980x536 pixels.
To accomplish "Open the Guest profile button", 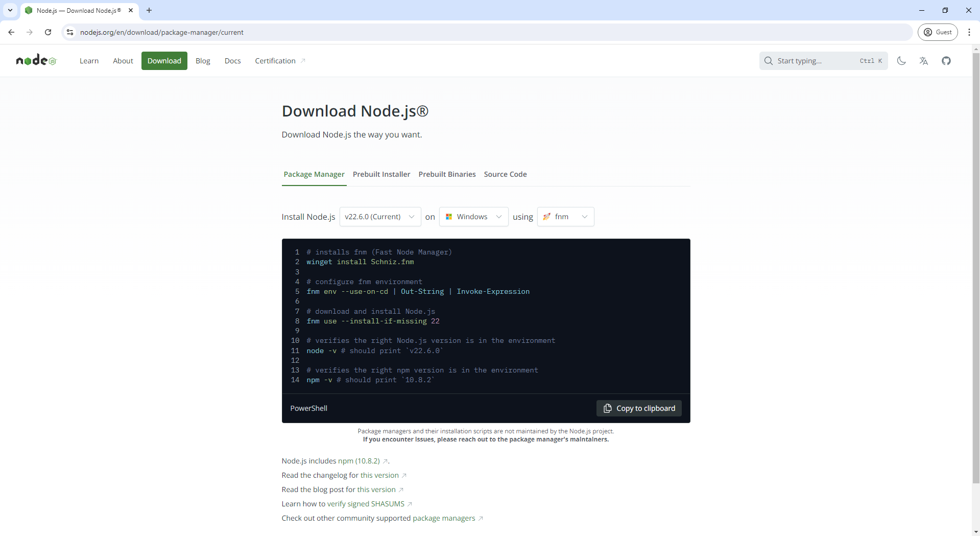I will [x=938, y=32].
